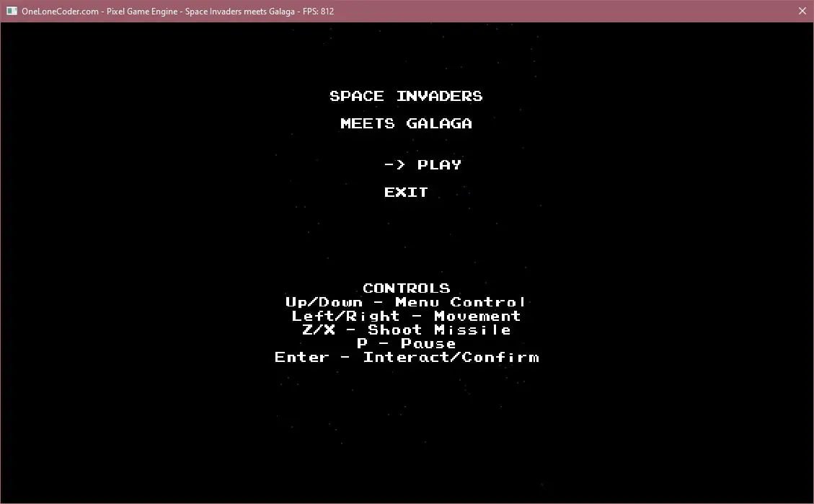Click the Up/Down key label

324,302
